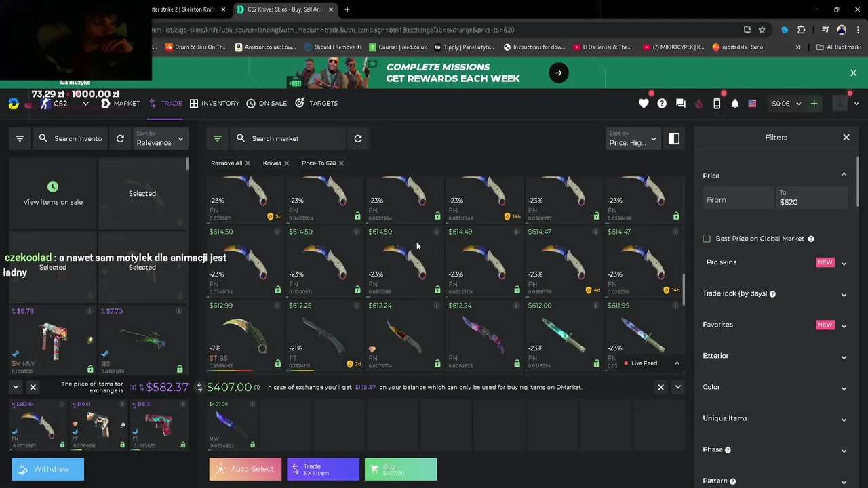Click the Buy $407.00 button
This screenshot has height=488, width=868.
pyautogui.click(x=401, y=469)
